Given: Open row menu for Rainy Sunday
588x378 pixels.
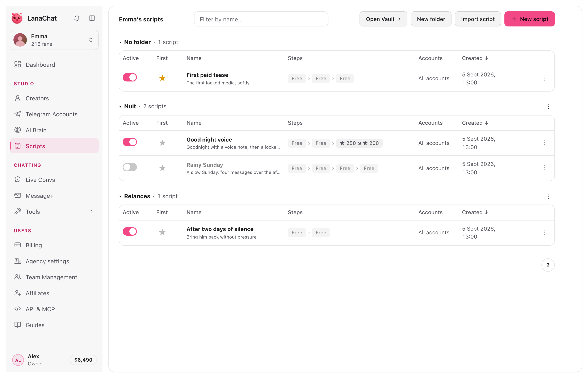Looking at the screenshot, I should click(x=545, y=168).
